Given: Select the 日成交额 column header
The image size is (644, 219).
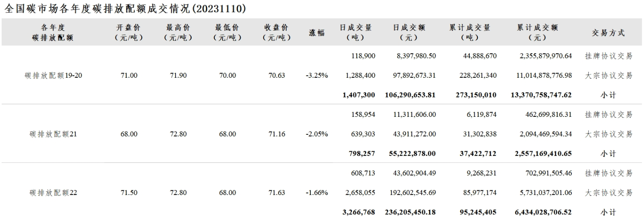Looking at the screenshot, I should [409, 33].
